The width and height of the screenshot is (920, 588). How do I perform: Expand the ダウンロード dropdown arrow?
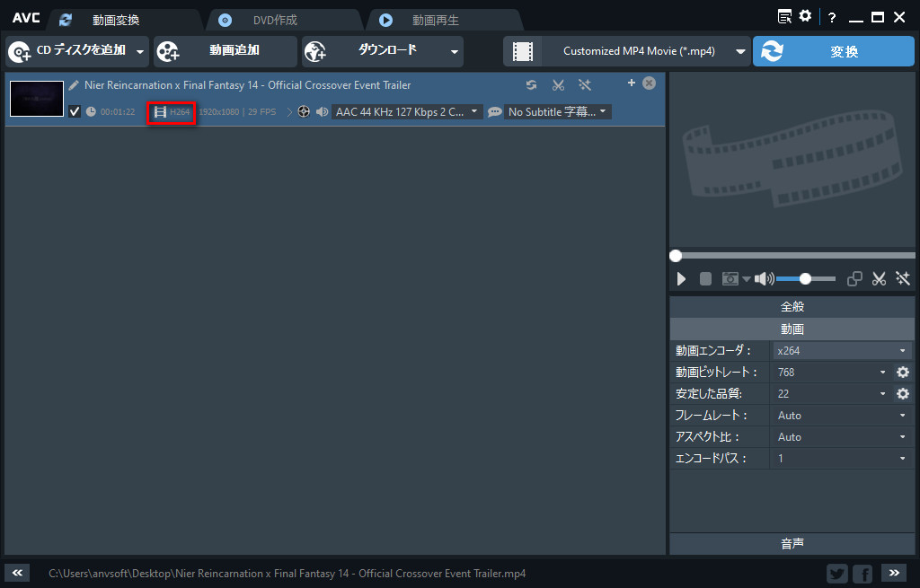pos(454,51)
